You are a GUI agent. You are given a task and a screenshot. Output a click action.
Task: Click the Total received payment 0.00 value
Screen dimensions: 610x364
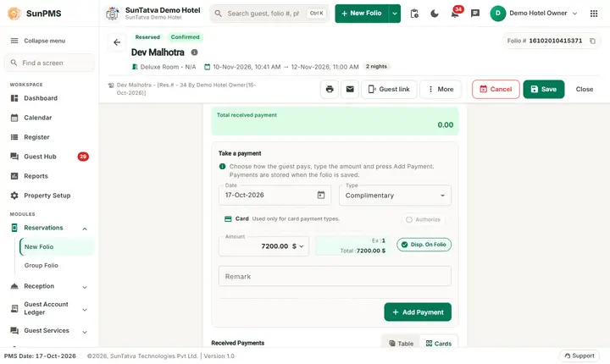coord(445,124)
